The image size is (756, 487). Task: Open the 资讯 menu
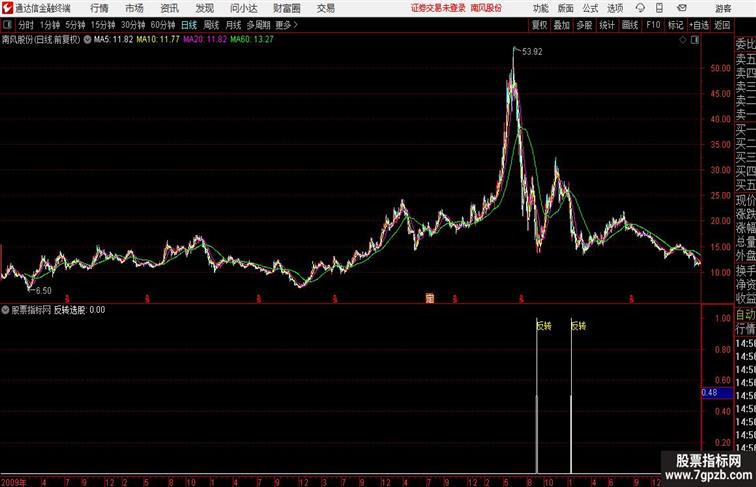point(169,8)
